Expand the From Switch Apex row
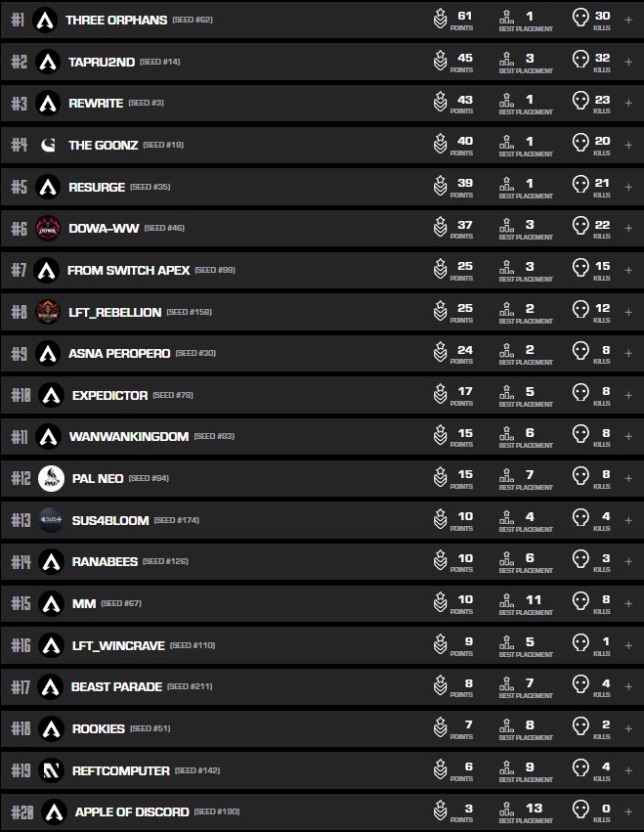The height and width of the screenshot is (832, 644). point(628,270)
